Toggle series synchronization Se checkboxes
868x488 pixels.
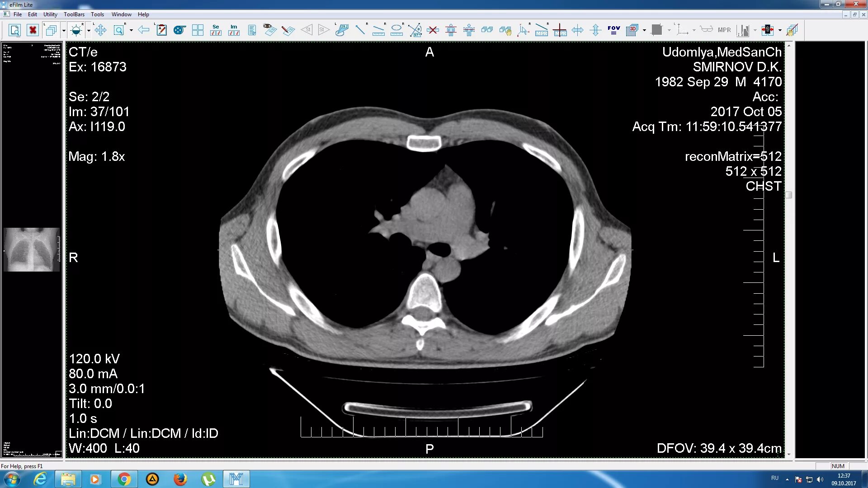coord(216,30)
